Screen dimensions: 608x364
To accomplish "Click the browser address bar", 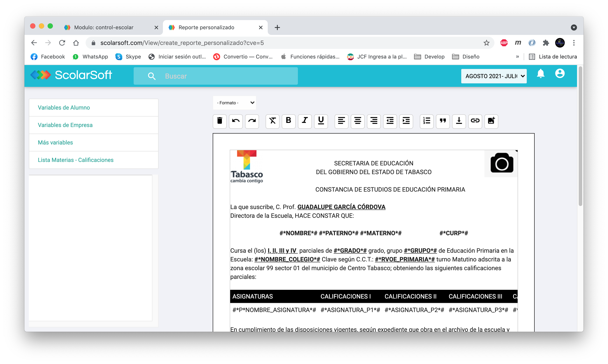I will 290,43.
